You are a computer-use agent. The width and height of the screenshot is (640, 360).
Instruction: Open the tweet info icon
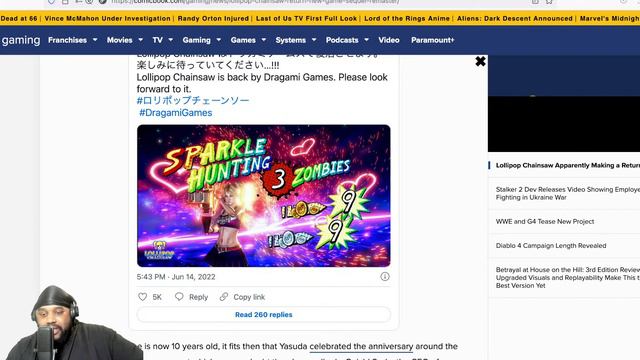(384, 277)
